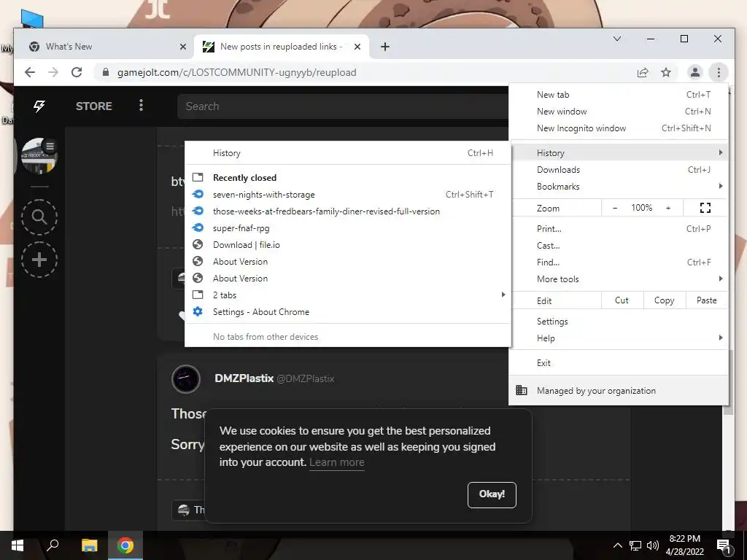747x560 pixels.
Task: Click Exit in the Chrome menu
Action: (619, 363)
